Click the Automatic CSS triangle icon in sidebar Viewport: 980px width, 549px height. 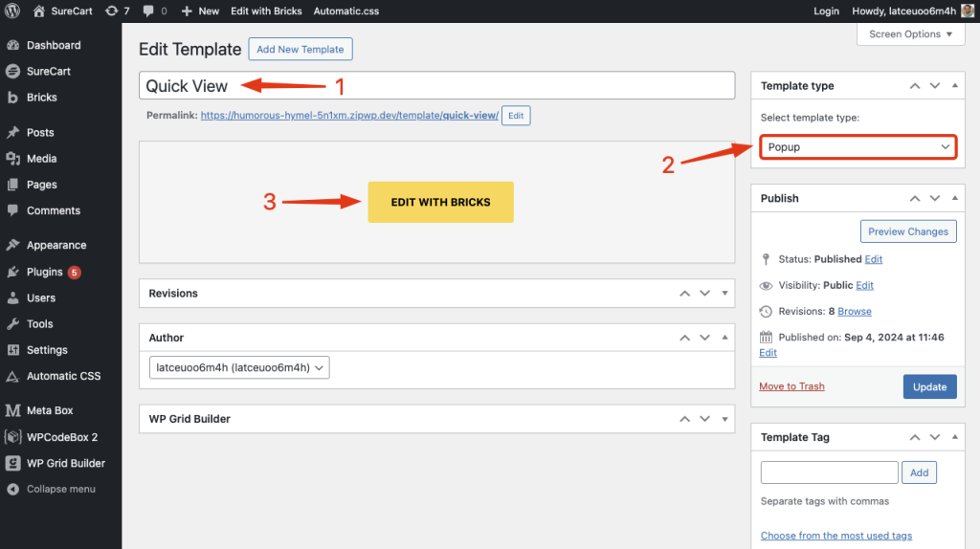[13, 376]
